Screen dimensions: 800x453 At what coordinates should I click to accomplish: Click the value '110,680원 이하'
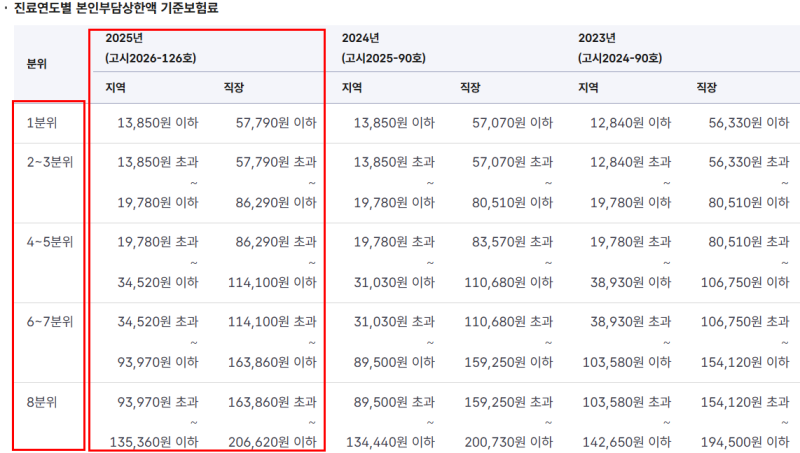coord(508,283)
